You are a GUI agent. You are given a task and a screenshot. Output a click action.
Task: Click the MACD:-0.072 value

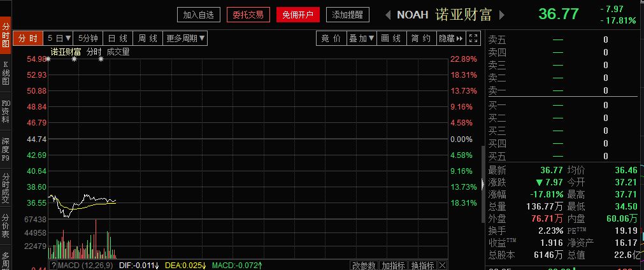coord(238,266)
